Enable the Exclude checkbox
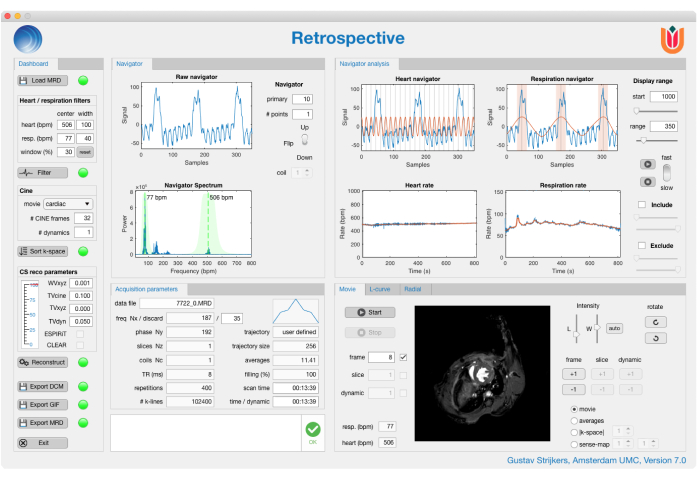The image size is (697, 479). [642, 245]
